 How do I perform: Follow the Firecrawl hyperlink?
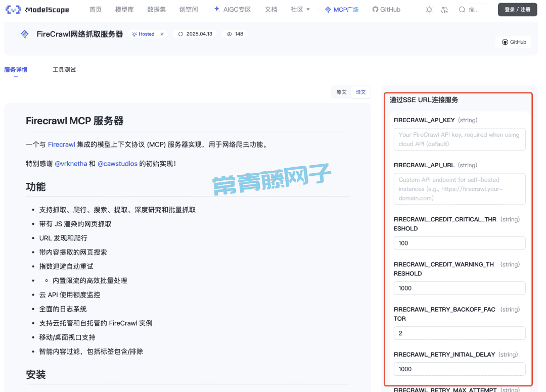pos(62,144)
